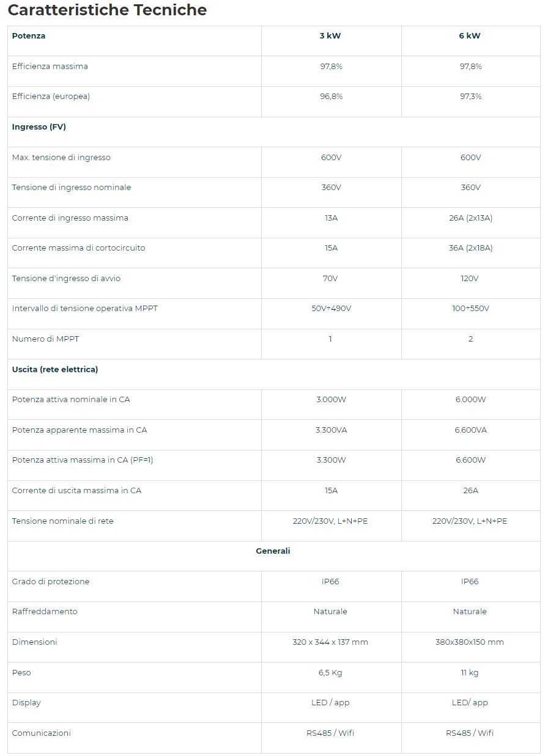Click the Grado di protezione row label
Viewport: 545px width, 756px height.
[51, 582]
